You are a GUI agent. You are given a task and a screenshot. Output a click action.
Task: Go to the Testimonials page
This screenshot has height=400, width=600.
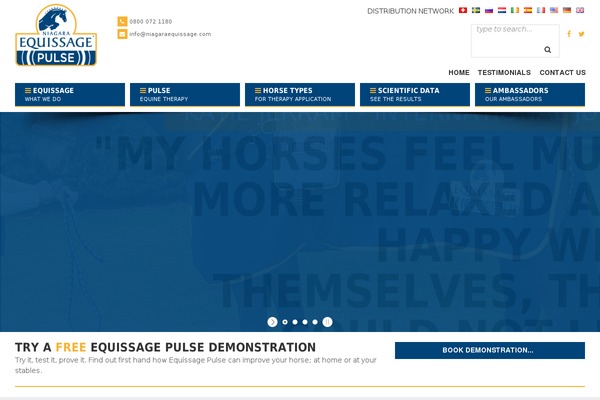[504, 72]
